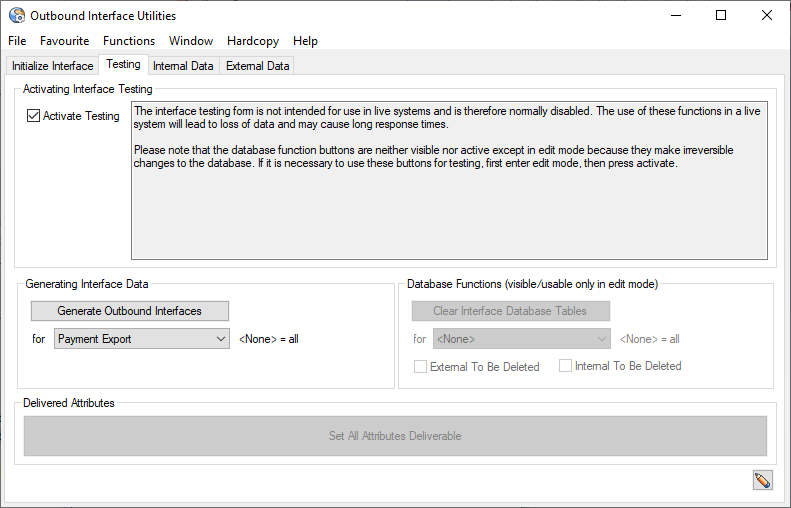Tick the Internal To Be Deleted checkbox

pos(566,366)
